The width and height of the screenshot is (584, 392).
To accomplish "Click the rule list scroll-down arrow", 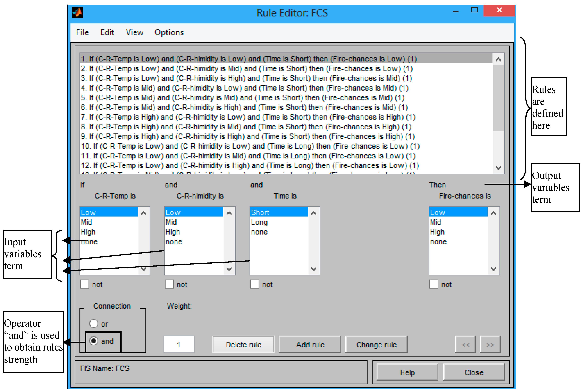I will (x=498, y=168).
